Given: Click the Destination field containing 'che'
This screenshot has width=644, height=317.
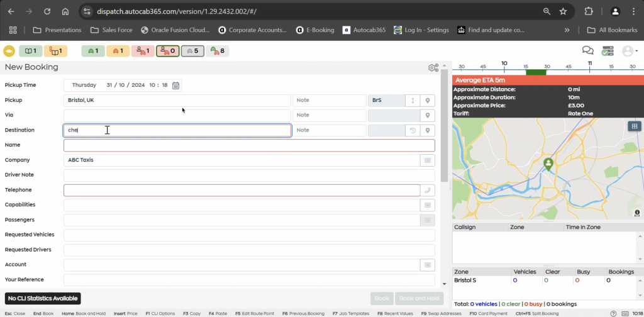Looking at the screenshot, I should [177, 130].
